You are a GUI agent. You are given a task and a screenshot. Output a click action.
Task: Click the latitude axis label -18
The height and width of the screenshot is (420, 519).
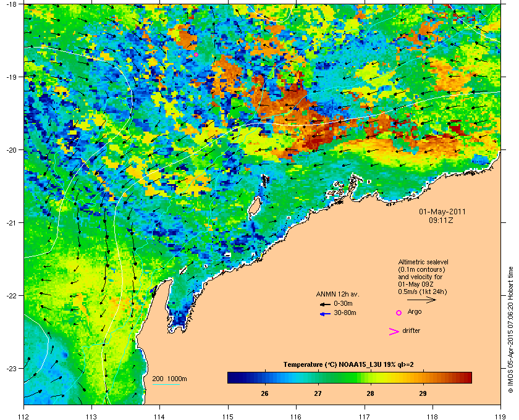point(11,4)
